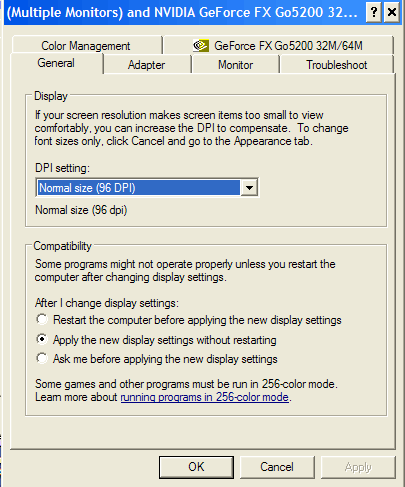
Task: Close the dialog with the X button
Action: point(392,12)
